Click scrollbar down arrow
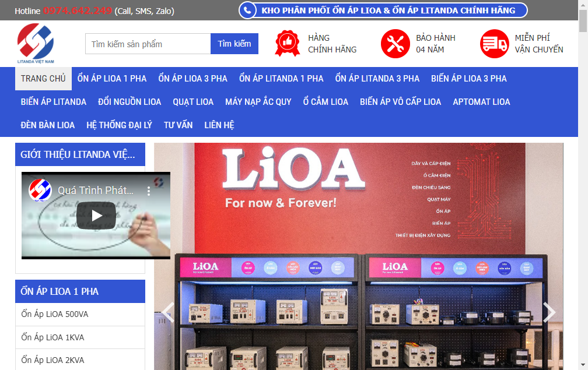 583,365
